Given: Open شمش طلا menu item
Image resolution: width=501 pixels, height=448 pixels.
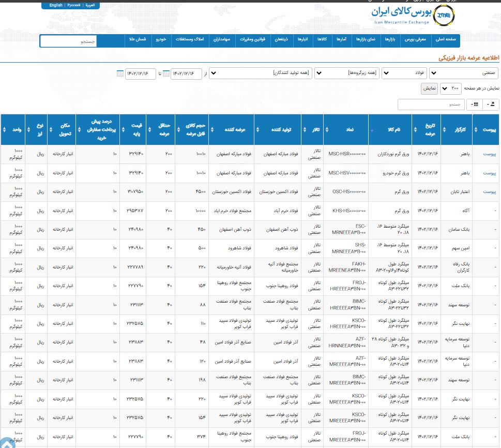Looking at the screenshot, I should coord(138,39).
